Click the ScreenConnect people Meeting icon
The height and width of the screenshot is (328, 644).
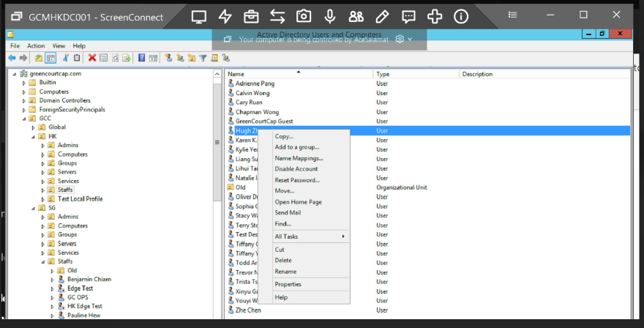tap(356, 16)
